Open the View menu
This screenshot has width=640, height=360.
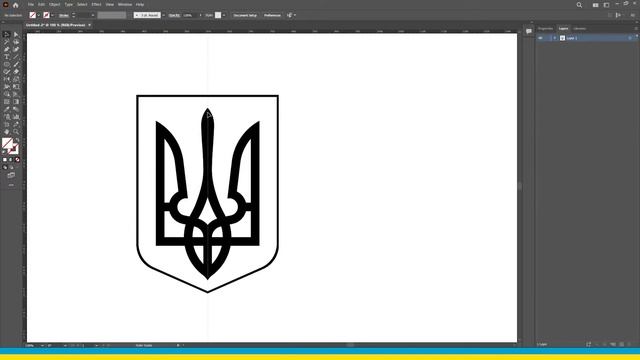[109, 4]
